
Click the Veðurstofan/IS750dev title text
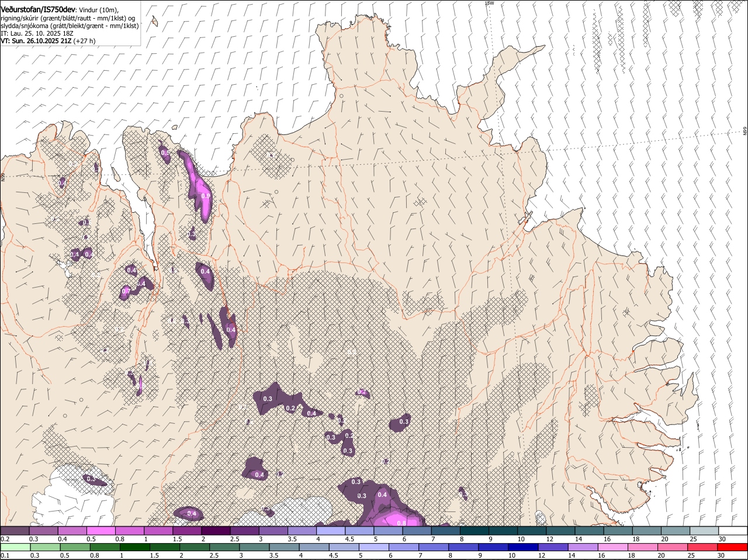(x=38, y=9)
